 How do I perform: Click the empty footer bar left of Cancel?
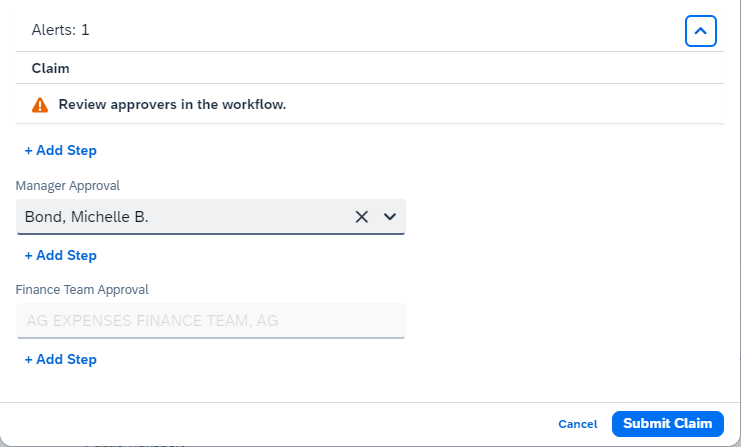280,424
